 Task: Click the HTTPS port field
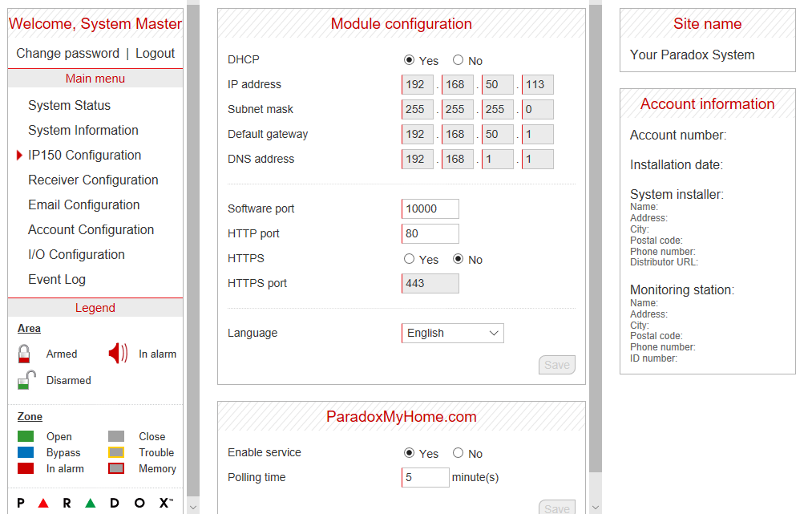point(430,283)
